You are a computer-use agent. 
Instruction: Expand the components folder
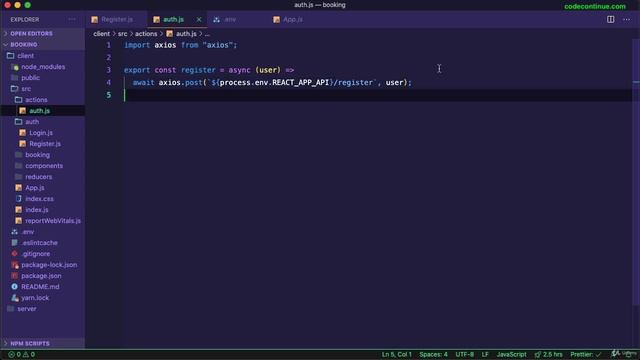(x=42, y=166)
